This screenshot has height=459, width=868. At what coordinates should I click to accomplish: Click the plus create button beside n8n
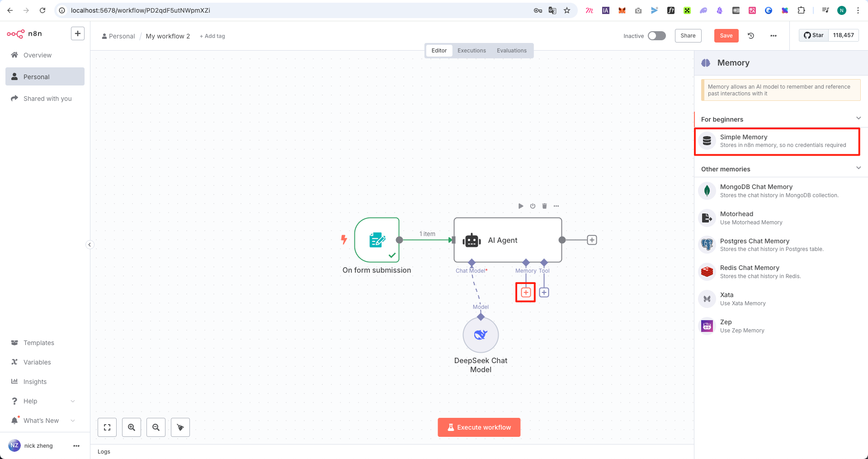pyautogui.click(x=78, y=33)
